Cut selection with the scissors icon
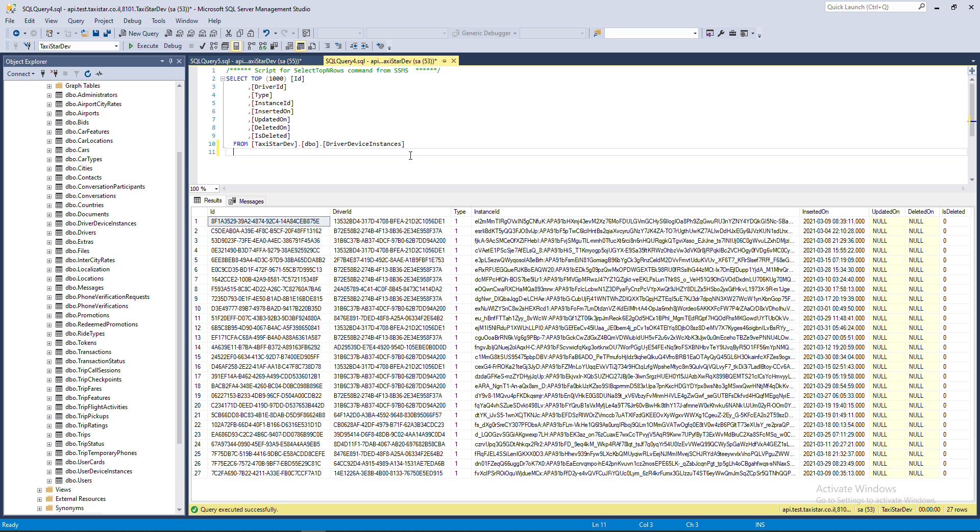The height and width of the screenshot is (532, 980). click(x=228, y=33)
